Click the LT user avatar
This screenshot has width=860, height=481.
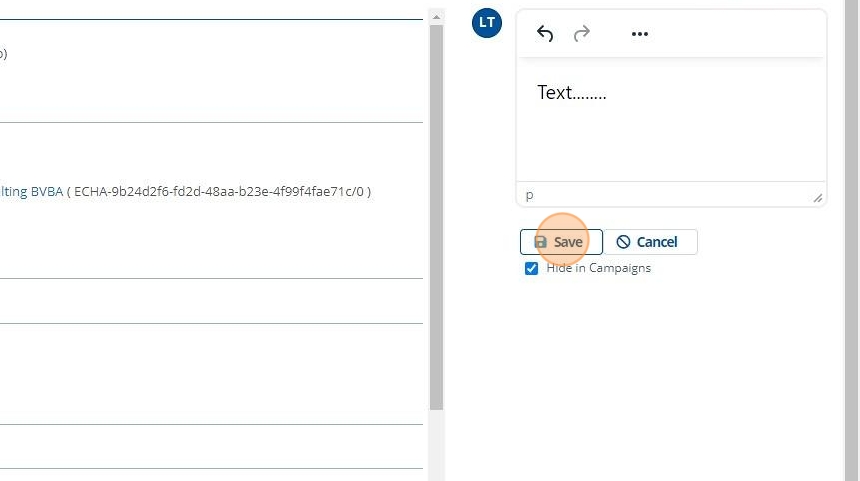tap(486, 22)
